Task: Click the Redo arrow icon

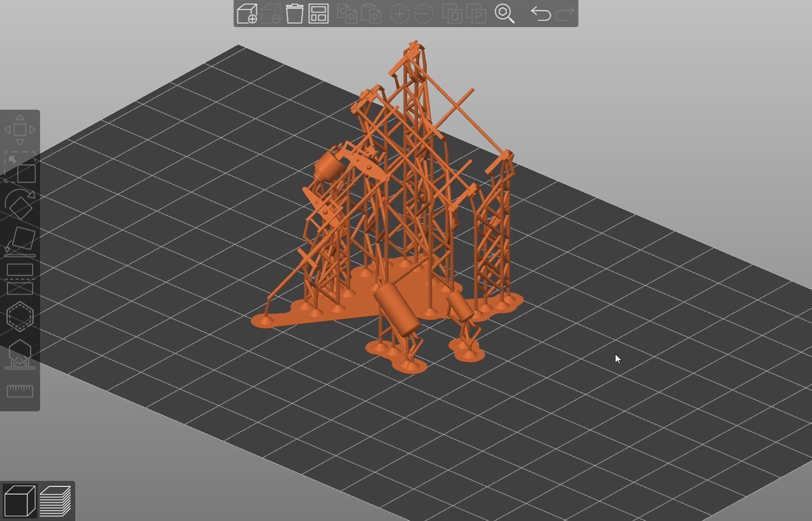Action: pyautogui.click(x=565, y=14)
